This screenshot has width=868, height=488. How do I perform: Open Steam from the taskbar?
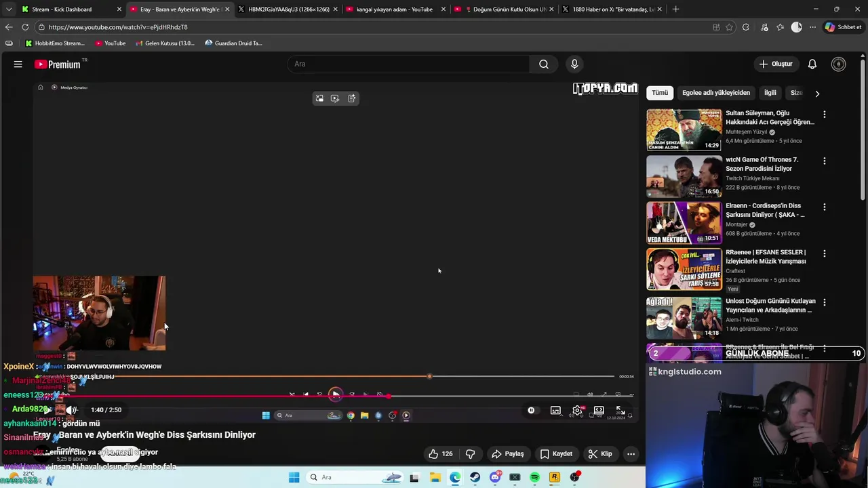coord(475,478)
